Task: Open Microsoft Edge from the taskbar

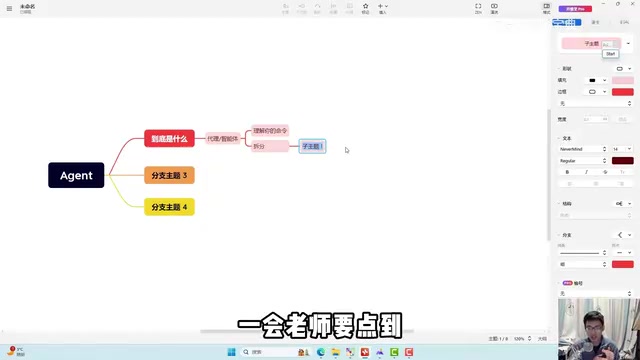Action: (x=321, y=352)
